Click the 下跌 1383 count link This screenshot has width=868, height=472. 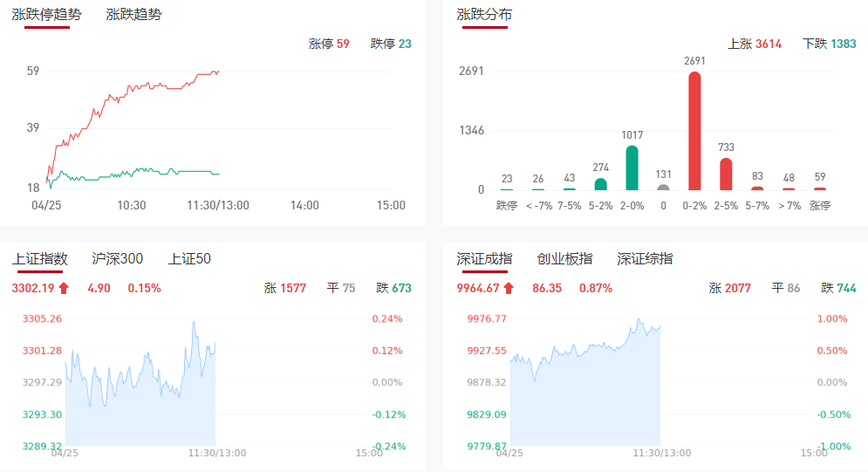829,44
